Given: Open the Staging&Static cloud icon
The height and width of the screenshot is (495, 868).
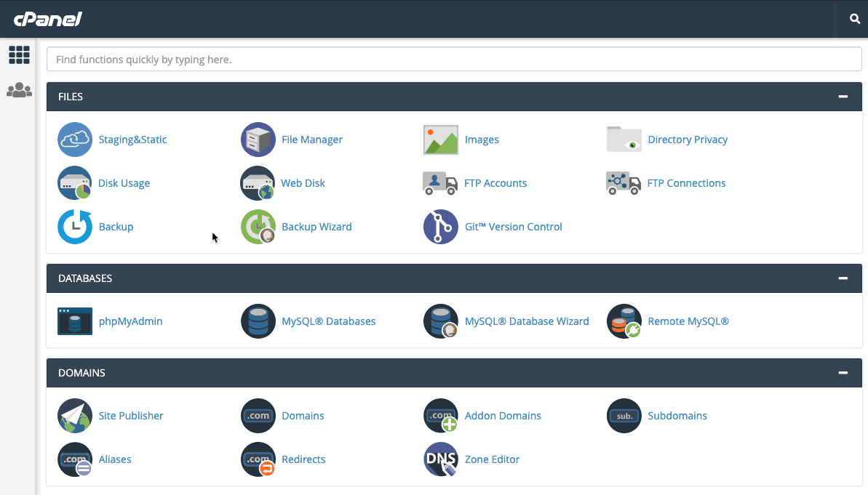Looking at the screenshot, I should point(75,140).
